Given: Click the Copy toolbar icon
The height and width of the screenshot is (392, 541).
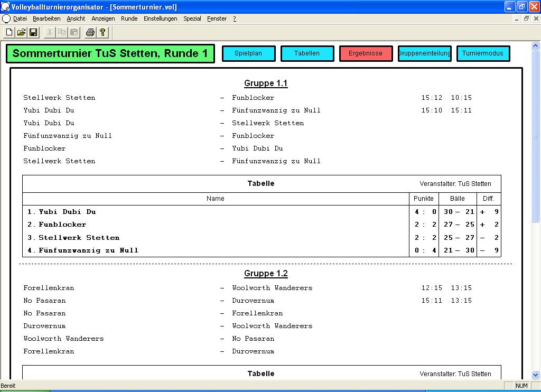Looking at the screenshot, I should (x=62, y=32).
